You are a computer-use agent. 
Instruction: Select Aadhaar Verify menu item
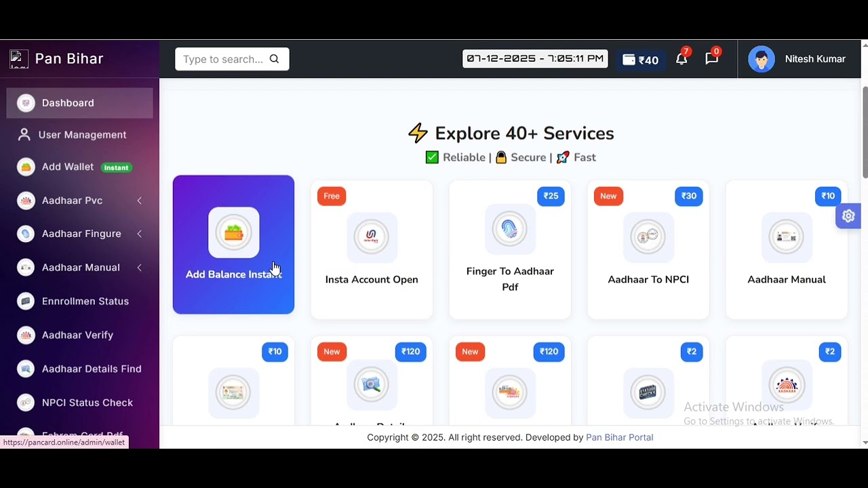tap(79, 335)
